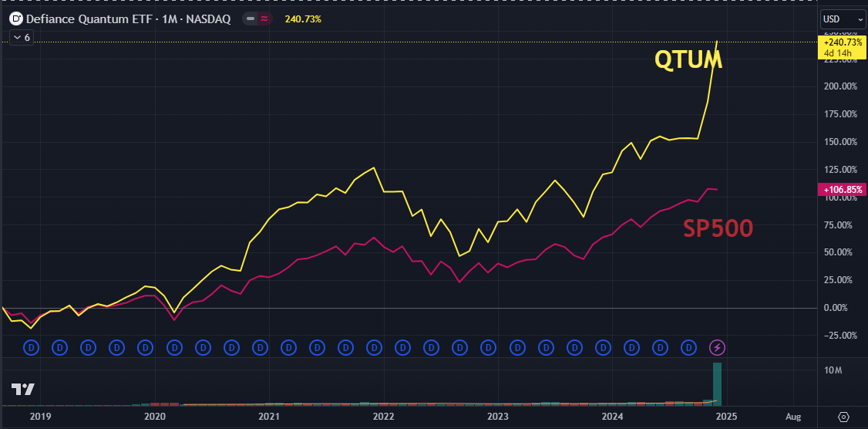
Task: Click the tall green volume bar
Action: pyautogui.click(x=717, y=383)
